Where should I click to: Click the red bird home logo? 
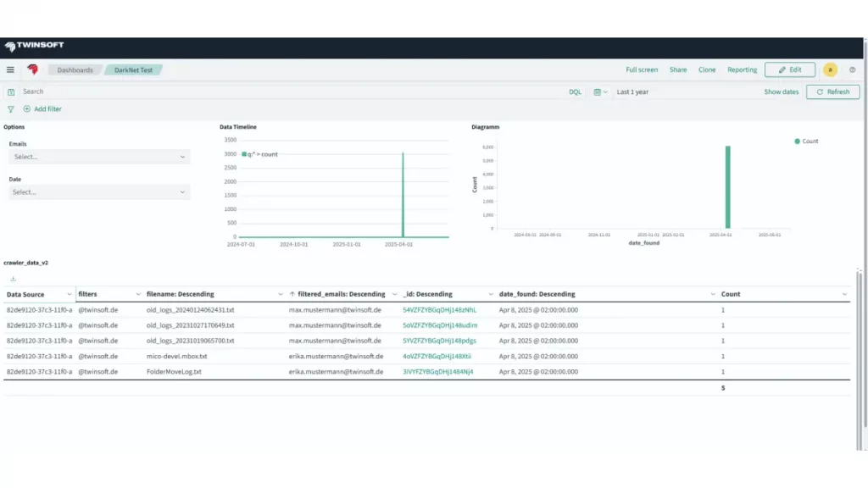(x=33, y=70)
